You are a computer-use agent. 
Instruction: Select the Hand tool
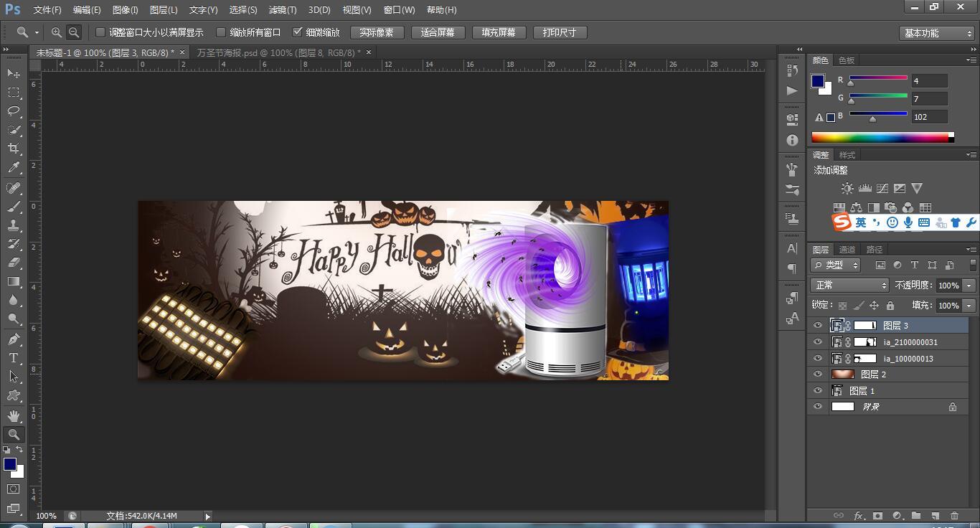pos(14,415)
